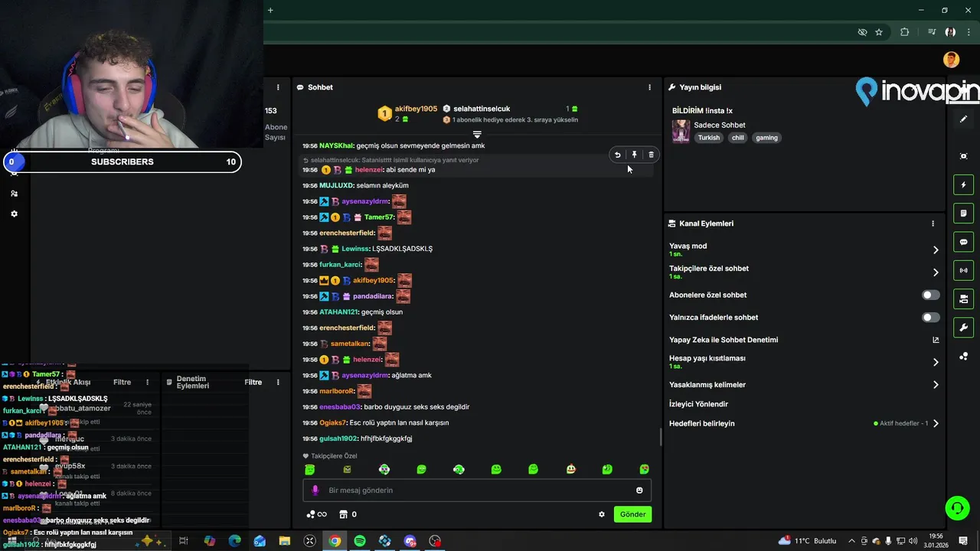Click İzleyici Yönlendir option
This screenshot has height=551, width=980.
point(698,404)
